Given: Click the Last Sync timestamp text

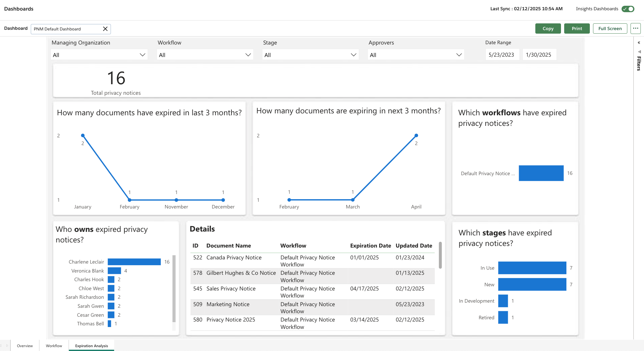Looking at the screenshot, I should [526, 9].
